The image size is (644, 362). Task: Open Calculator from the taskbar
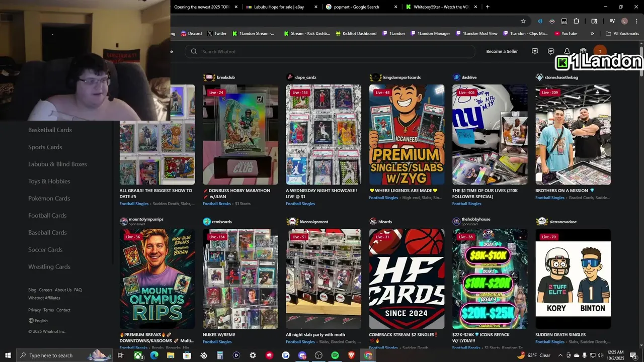tap(220, 355)
